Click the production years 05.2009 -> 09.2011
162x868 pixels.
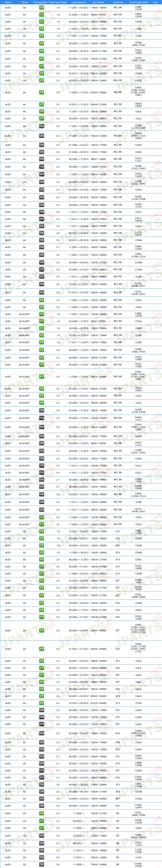79,538
